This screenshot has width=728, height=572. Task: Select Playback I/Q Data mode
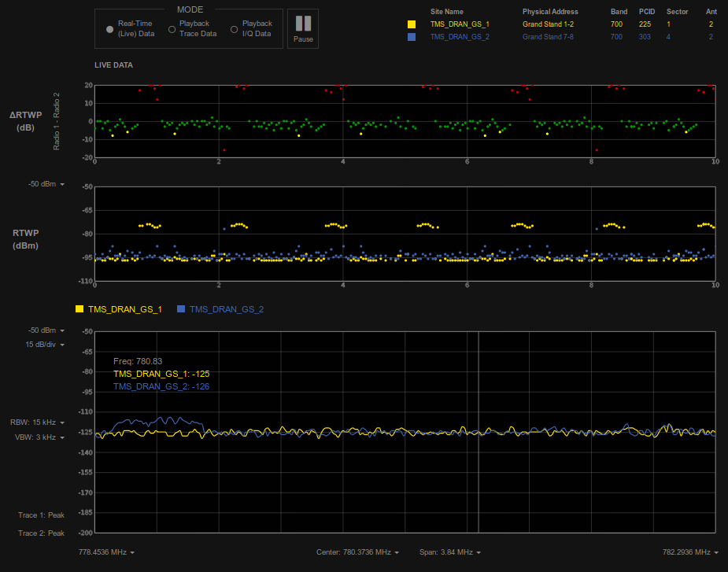(234, 29)
